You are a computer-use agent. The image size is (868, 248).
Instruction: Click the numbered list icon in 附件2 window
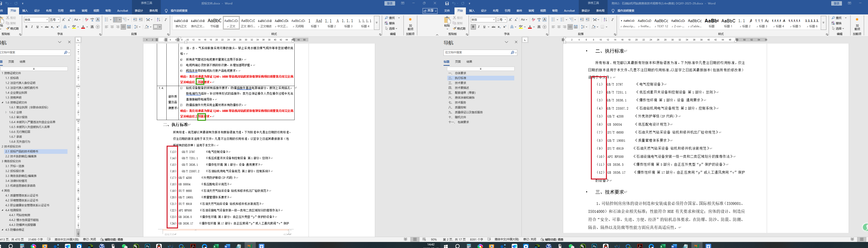coord(562,20)
